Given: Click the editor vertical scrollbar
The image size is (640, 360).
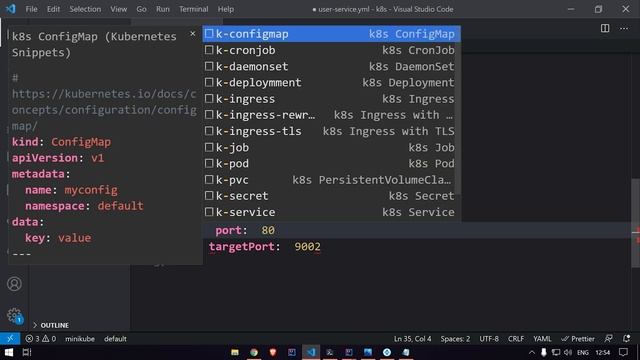Looking at the screenshot, I should coord(636,222).
